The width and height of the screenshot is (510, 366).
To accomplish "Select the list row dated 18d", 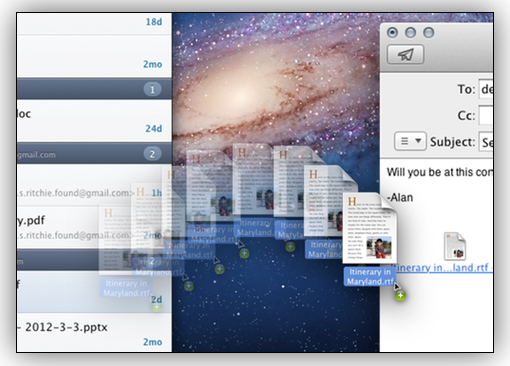I will point(94,23).
